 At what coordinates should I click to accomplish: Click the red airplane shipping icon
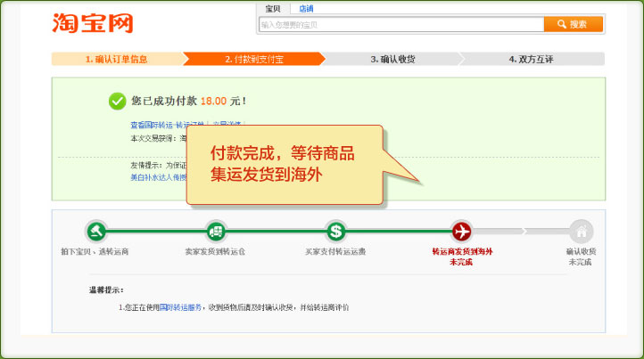click(462, 231)
